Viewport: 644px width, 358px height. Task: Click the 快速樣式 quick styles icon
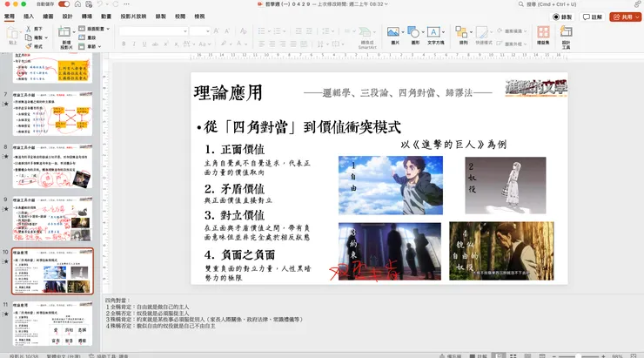tap(482, 32)
